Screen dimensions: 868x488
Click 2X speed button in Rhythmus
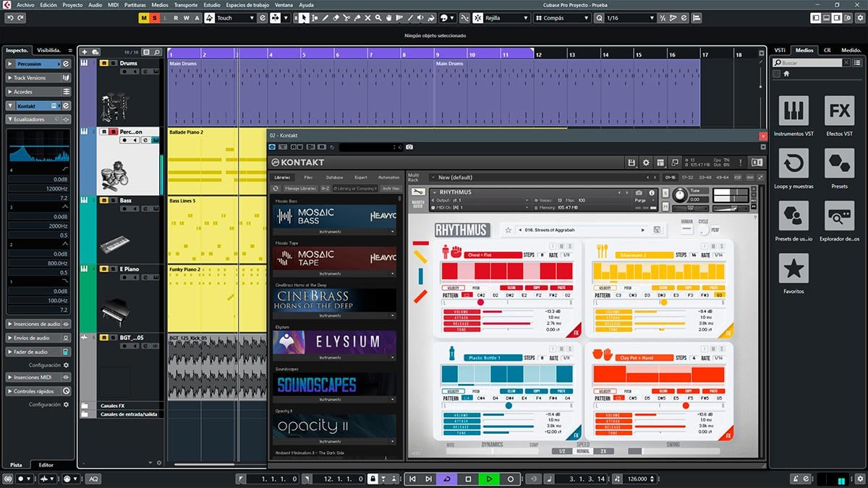603,451
